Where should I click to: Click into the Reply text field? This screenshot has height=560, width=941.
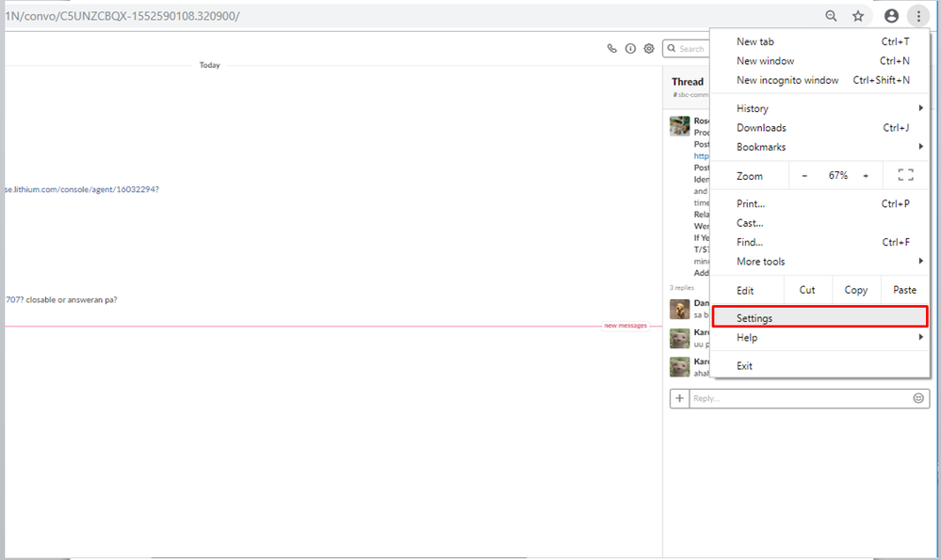pyautogui.click(x=800, y=398)
